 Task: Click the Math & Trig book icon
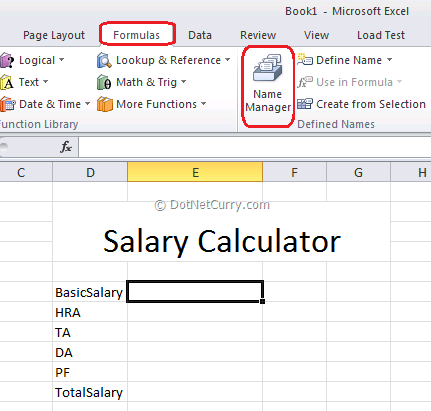104,82
